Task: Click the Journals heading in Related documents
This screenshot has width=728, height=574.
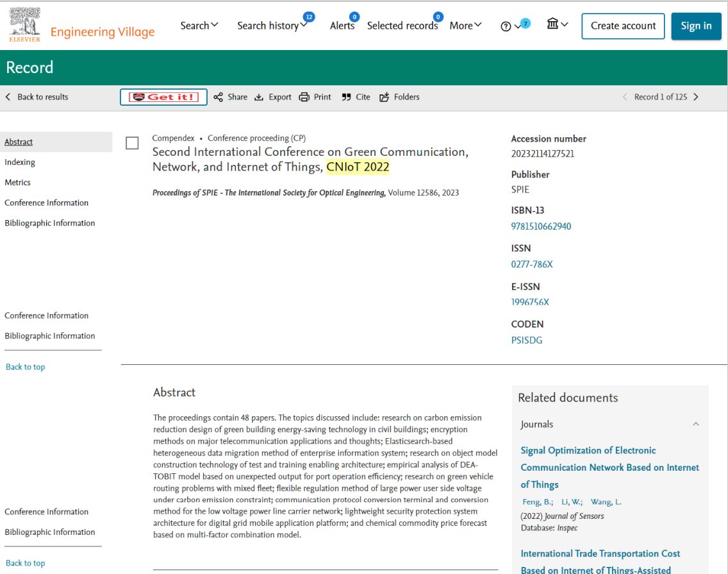Action: pos(537,425)
